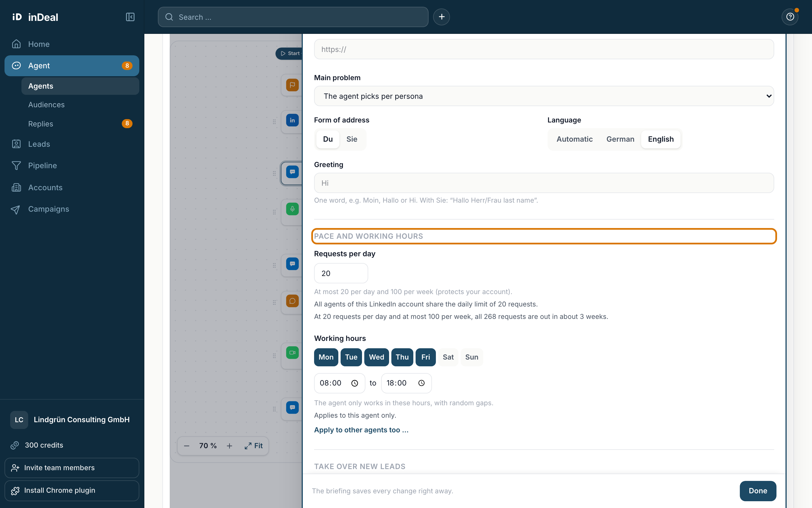
Task: Open clock picker for 08:00 start time
Action: pyautogui.click(x=355, y=383)
